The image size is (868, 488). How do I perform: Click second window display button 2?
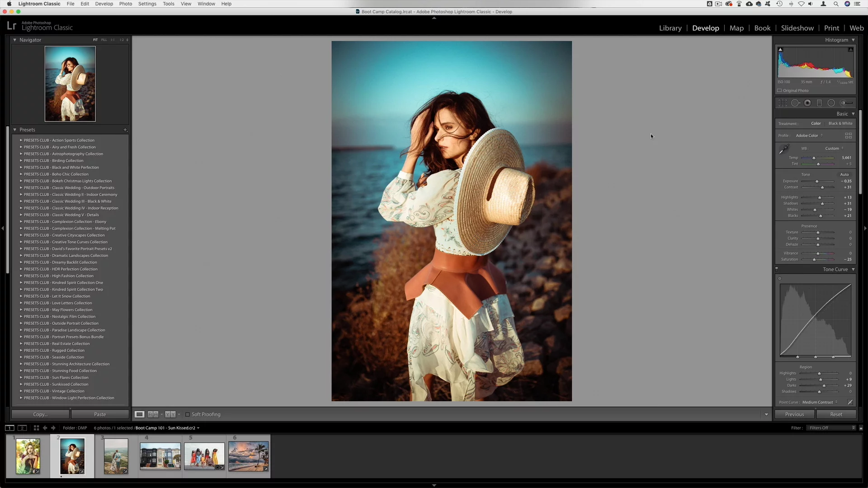click(22, 428)
